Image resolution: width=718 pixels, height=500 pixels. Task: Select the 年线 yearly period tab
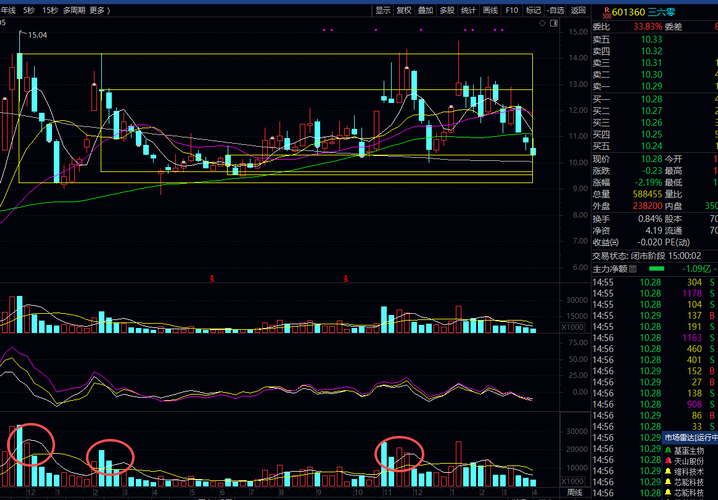pyautogui.click(x=7, y=10)
